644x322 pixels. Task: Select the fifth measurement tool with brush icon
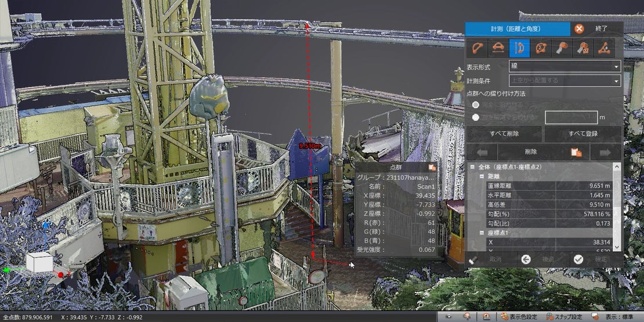(x=562, y=48)
